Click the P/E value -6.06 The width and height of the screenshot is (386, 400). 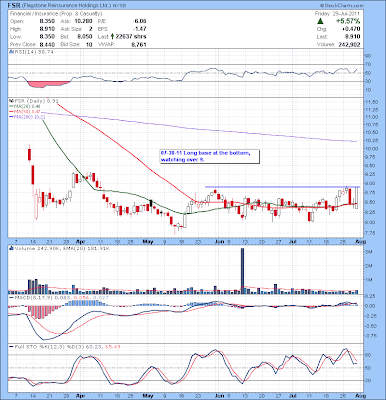click(x=139, y=21)
